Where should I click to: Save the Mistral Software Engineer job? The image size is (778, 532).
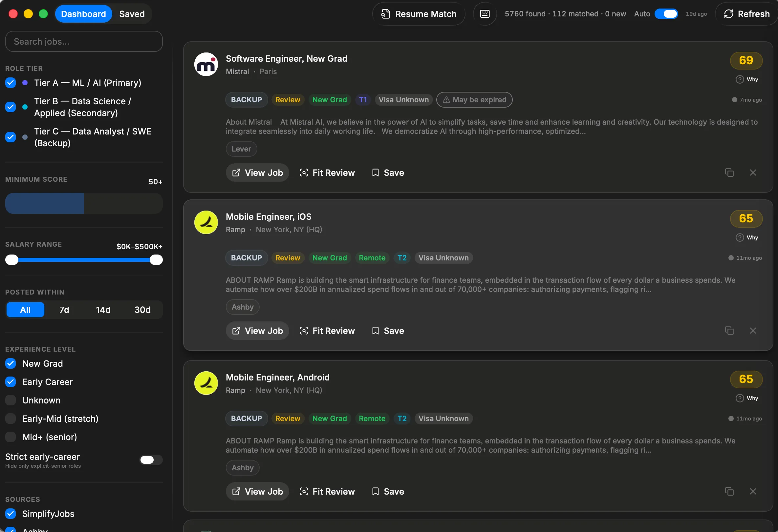point(388,173)
